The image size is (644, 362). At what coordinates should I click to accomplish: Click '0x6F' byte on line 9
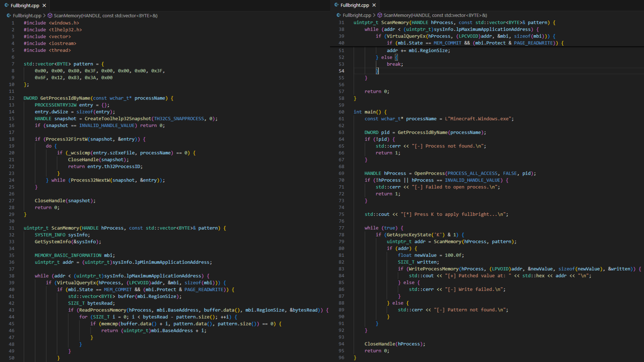[x=40, y=77]
